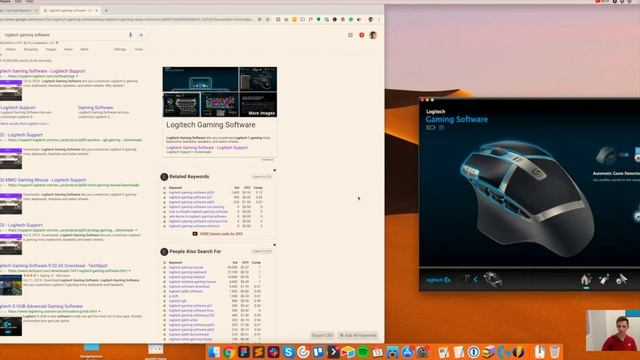
Task: Open TechSpot Logitech Gaming Software download result
Action: 53,266
